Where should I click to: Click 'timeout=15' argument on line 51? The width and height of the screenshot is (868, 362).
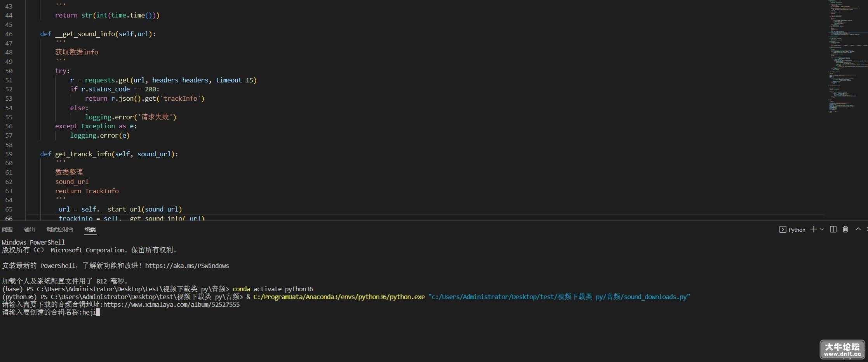[x=235, y=80]
